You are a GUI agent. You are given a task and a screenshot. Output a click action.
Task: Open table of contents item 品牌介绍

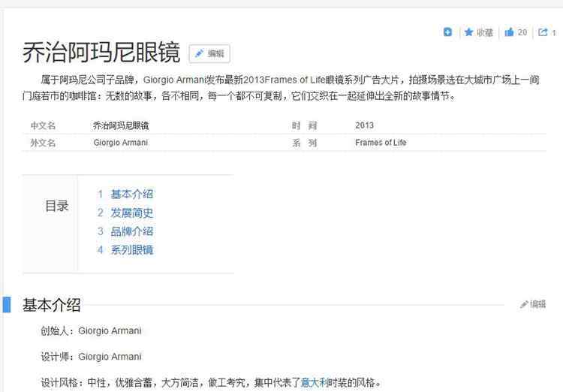click(131, 231)
